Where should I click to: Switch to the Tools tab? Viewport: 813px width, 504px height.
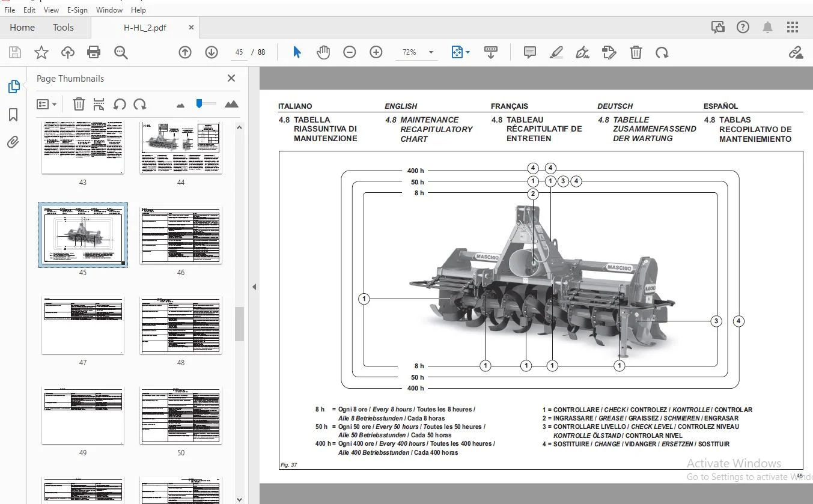point(63,27)
